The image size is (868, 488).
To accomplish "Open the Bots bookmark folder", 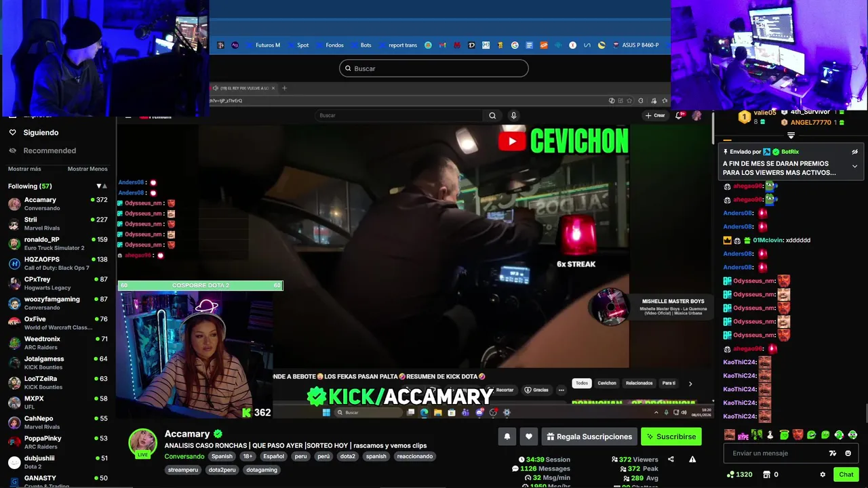I will point(361,45).
